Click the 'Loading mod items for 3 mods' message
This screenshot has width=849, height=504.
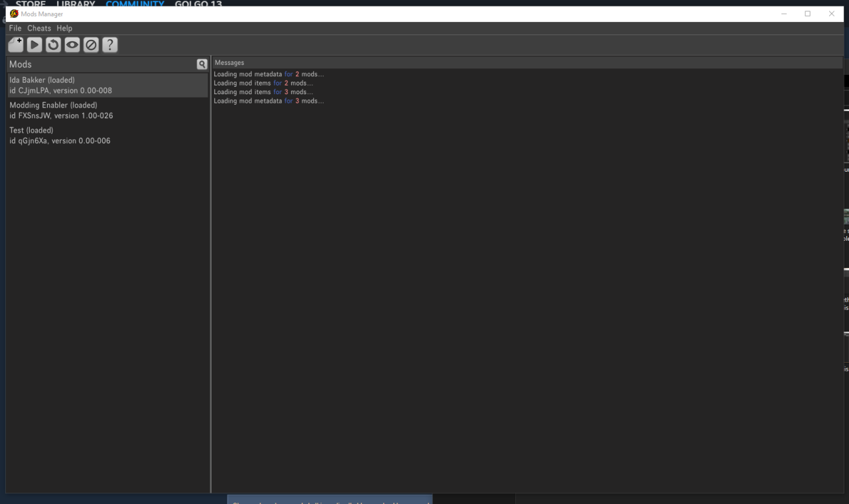[263, 92]
